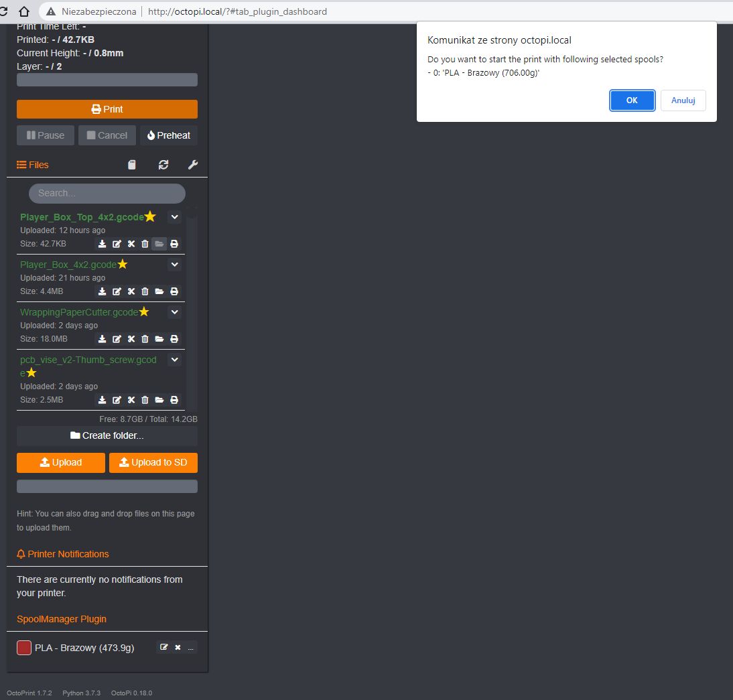Open Files panel wrench settings
733x700 pixels.
pyautogui.click(x=193, y=164)
